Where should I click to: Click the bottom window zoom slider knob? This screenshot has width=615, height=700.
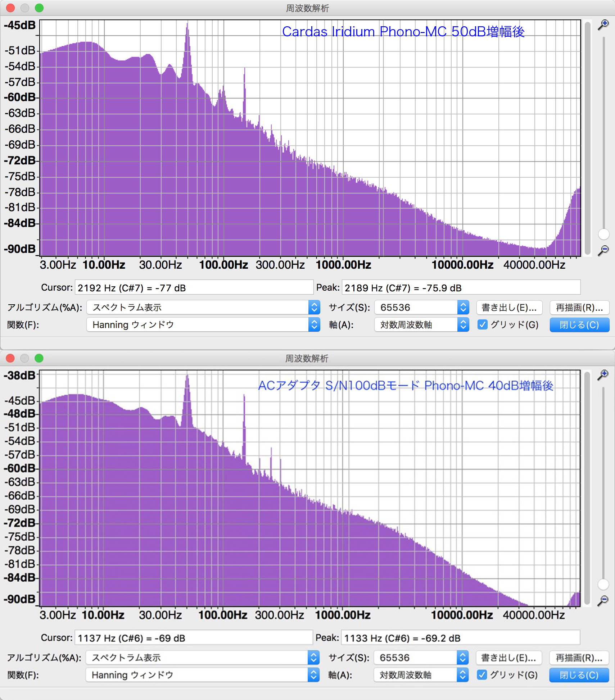[603, 584]
